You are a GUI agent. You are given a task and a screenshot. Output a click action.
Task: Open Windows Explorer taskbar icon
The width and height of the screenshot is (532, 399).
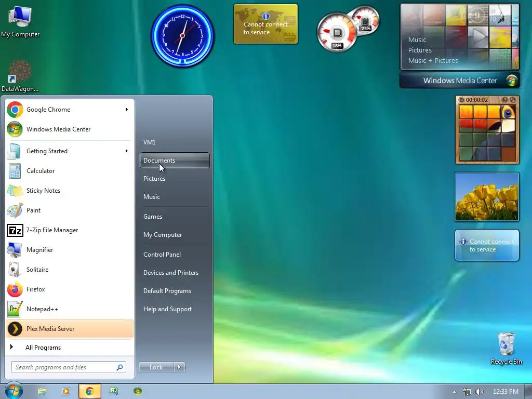(42, 392)
